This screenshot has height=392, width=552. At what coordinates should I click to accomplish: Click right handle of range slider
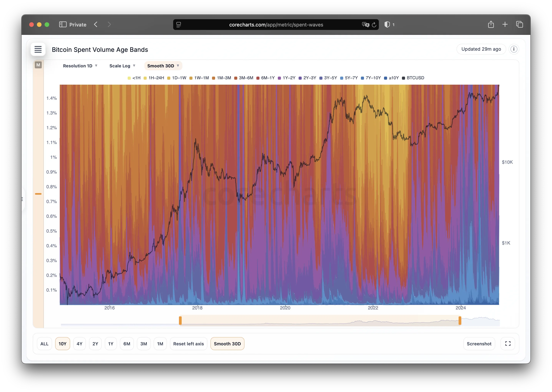460,321
